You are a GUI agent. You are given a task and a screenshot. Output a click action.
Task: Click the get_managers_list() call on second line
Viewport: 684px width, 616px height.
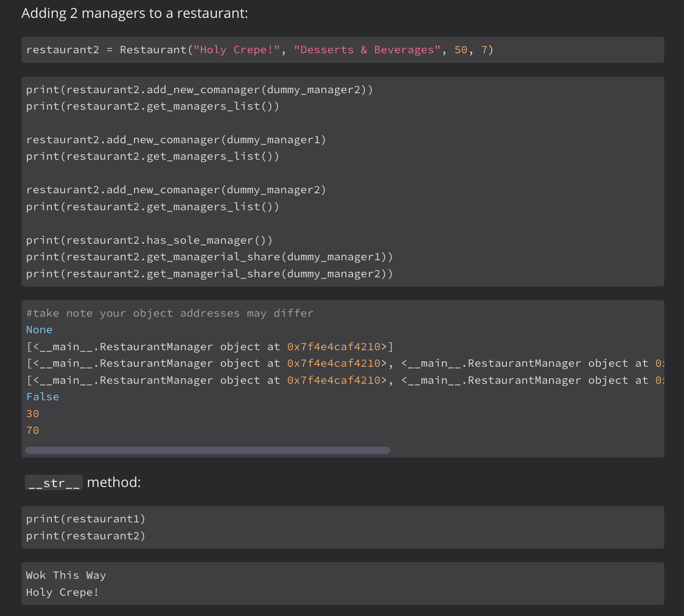click(x=152, y=106)
